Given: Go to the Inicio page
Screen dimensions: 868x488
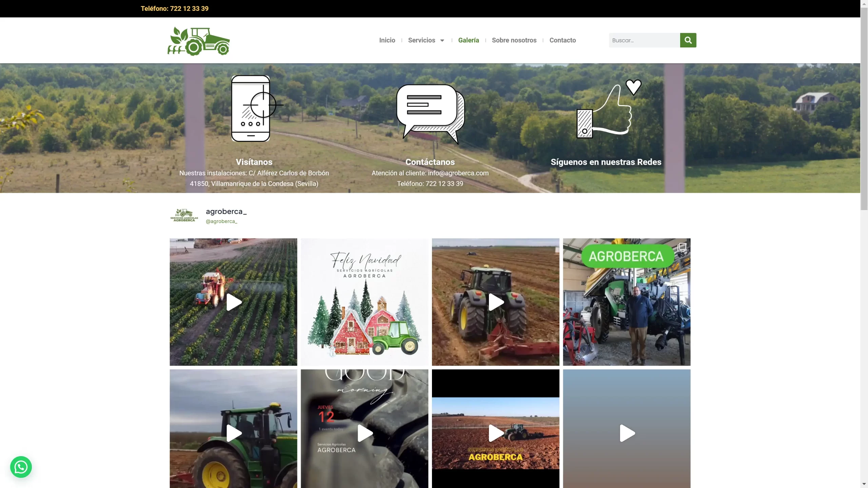Looking at the screenshot, I should [387, 40].
